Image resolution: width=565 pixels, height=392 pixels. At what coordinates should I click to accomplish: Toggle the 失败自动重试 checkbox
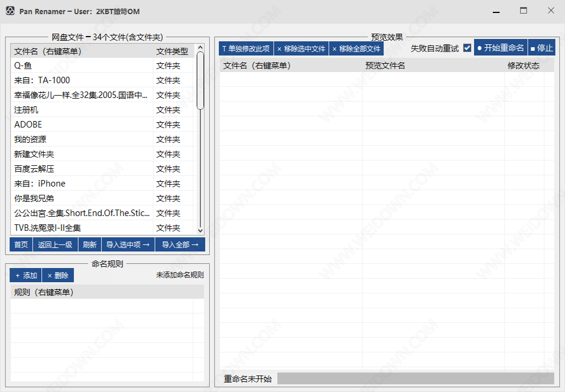pyautogui.click(x=467, y=48)
